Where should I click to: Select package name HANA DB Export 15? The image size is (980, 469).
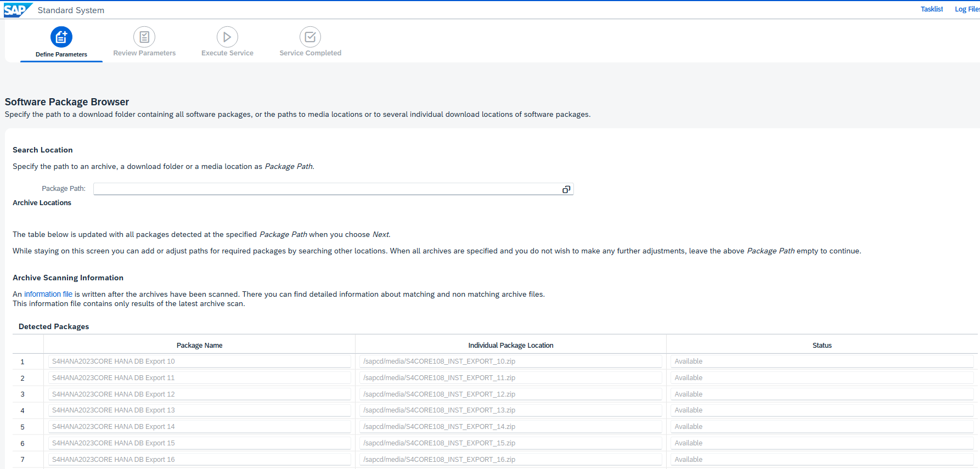pos(200,443)
